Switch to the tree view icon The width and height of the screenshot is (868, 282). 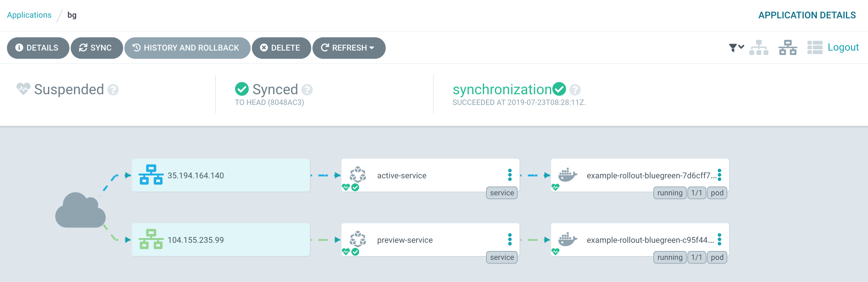click(x=758, y=47)
